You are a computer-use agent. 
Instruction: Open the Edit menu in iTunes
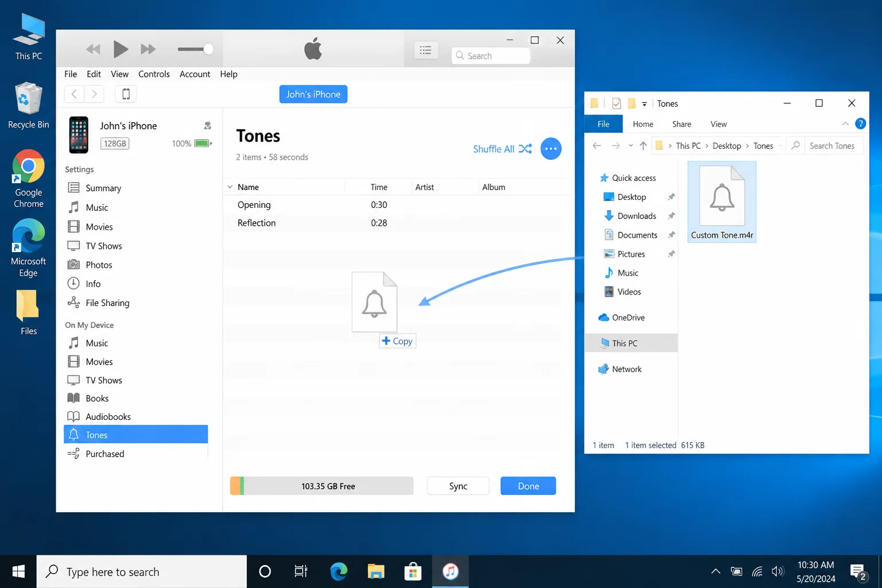click(94, 74)
